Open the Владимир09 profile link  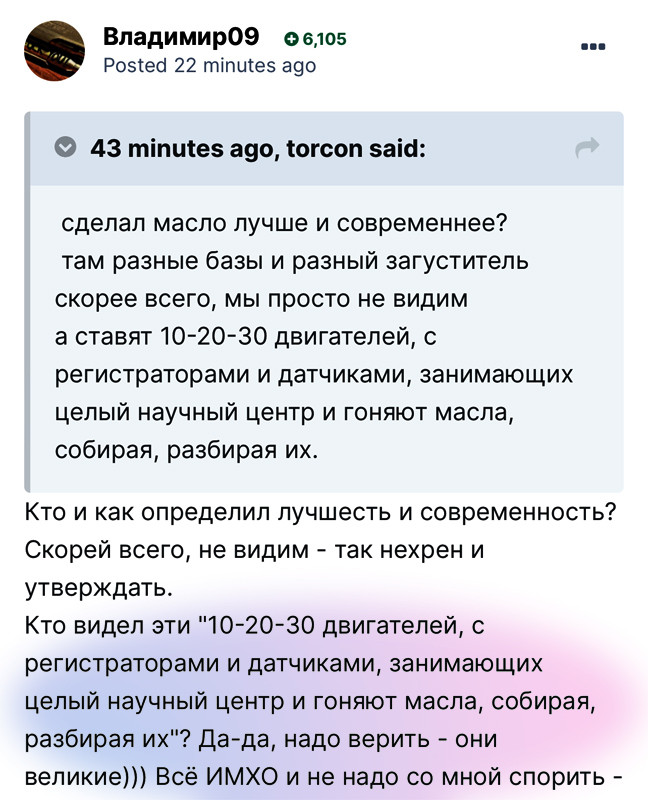click(181, 37)
